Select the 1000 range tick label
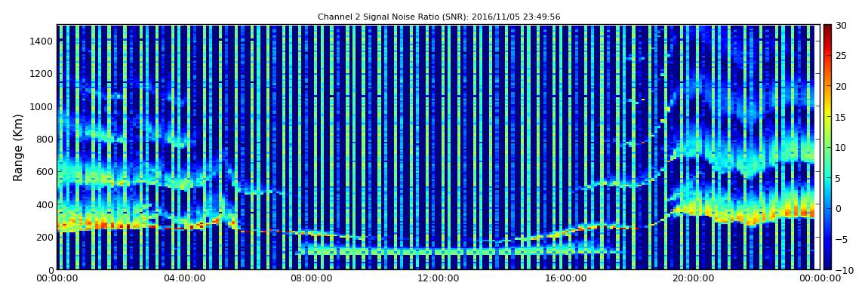Image resolution: width=868 pixels, height=307 pixels. (42, 106)
